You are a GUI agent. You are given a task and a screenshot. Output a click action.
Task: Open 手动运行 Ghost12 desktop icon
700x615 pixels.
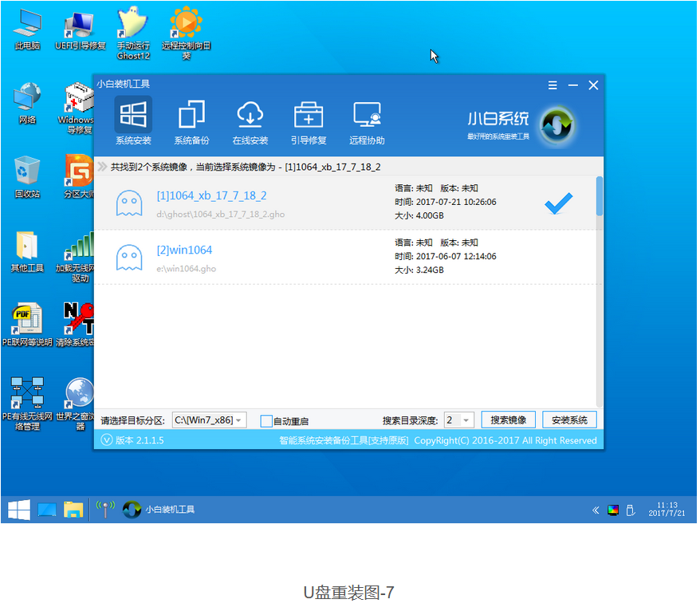point(133,32)
